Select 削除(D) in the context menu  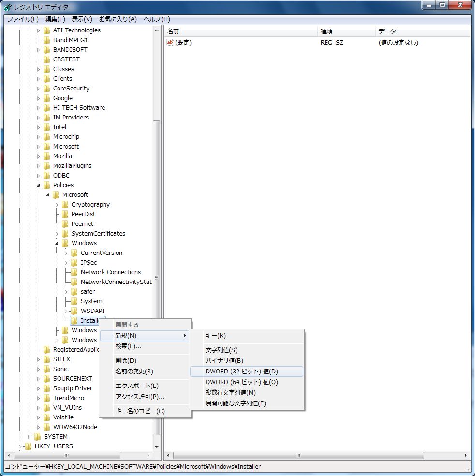[x=145, y=361]
